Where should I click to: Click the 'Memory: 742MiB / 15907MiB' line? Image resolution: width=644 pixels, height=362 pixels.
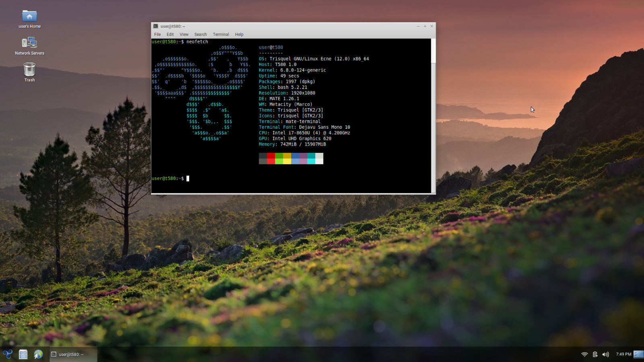point(292,144)
